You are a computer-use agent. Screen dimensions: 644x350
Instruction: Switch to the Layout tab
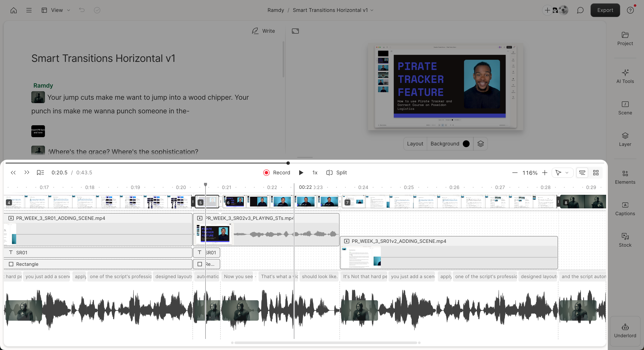[x=415, y=144]
